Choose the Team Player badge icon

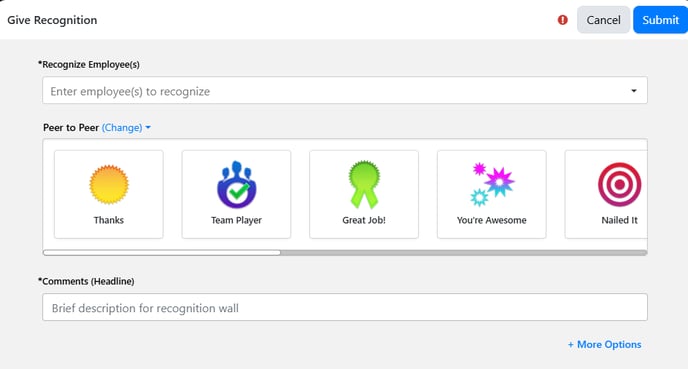click(237, 184)
